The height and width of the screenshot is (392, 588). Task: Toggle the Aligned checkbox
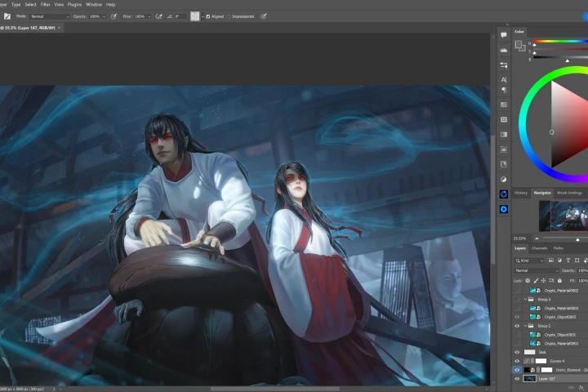tap(208, 16)
